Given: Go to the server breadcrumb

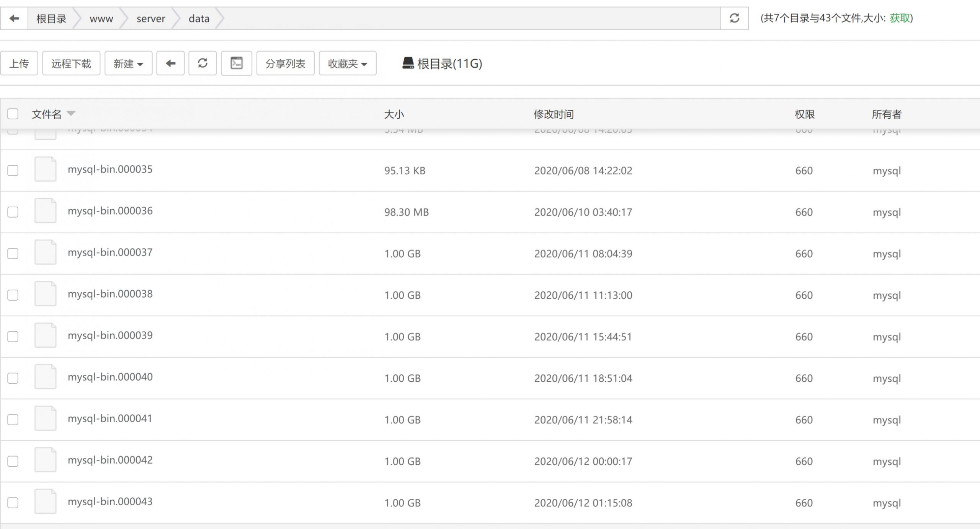Looking at the screenshot, I should [x=151, y=18].
